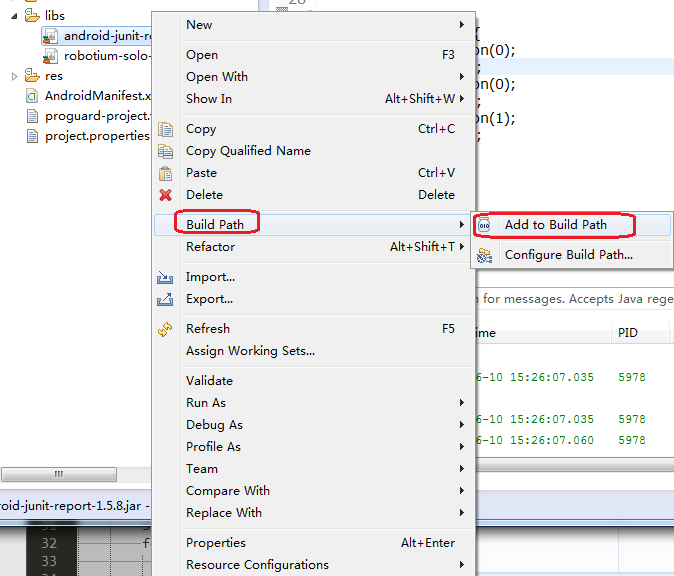Expand the New submenu arrow

(462, 25)
